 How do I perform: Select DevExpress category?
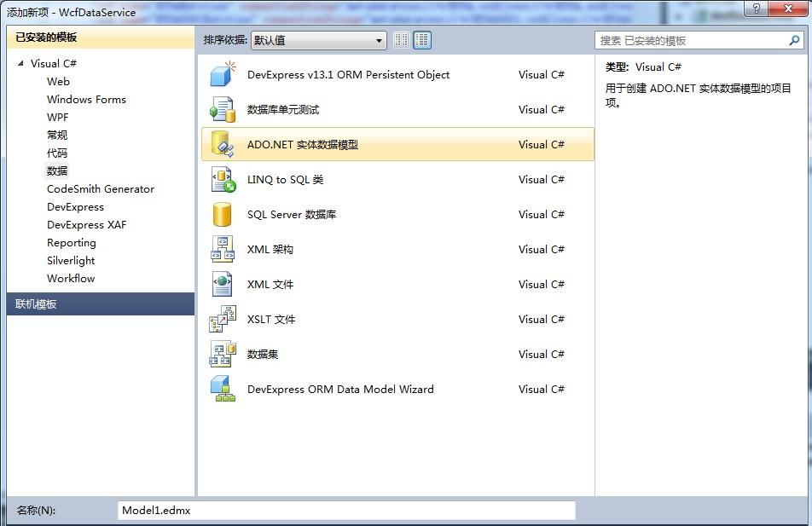(x=76, y=206)
